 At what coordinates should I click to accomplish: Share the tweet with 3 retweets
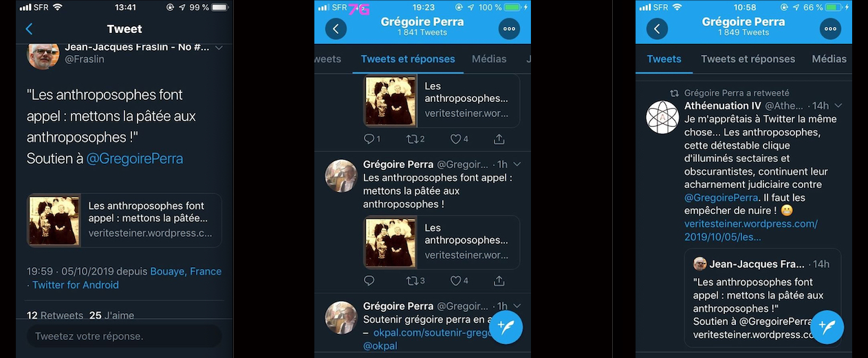click(x=499, y=280)
